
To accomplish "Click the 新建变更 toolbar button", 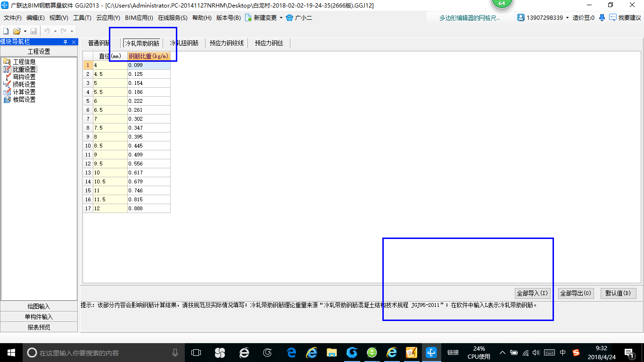I will [x=261, y=18].
